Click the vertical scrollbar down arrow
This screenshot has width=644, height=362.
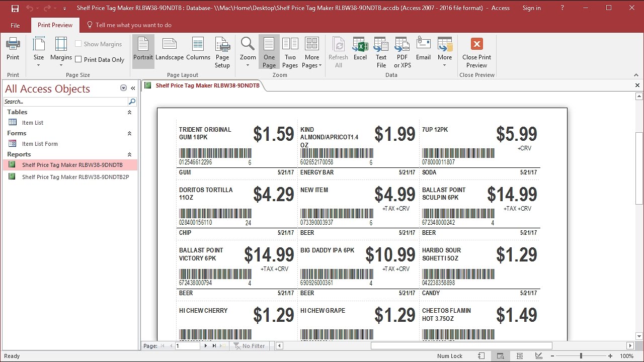pyautogui.click(x=639, y=336)
